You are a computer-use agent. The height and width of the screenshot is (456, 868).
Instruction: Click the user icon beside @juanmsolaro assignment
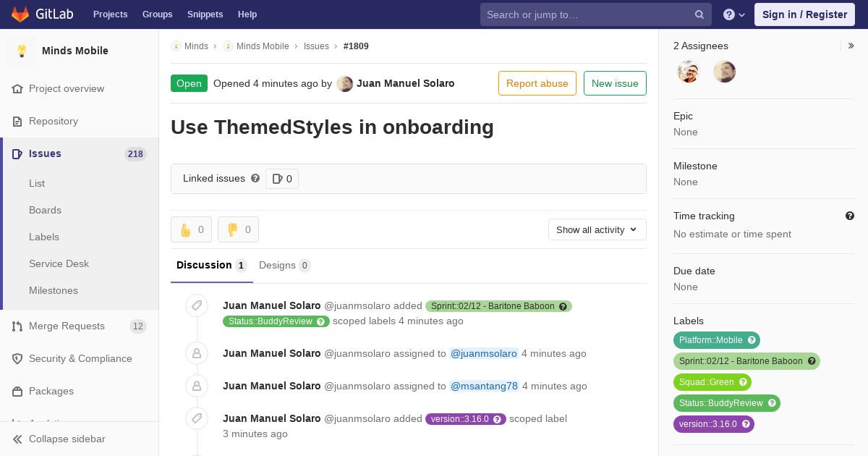pyautogui.click(x=197, y=353)
